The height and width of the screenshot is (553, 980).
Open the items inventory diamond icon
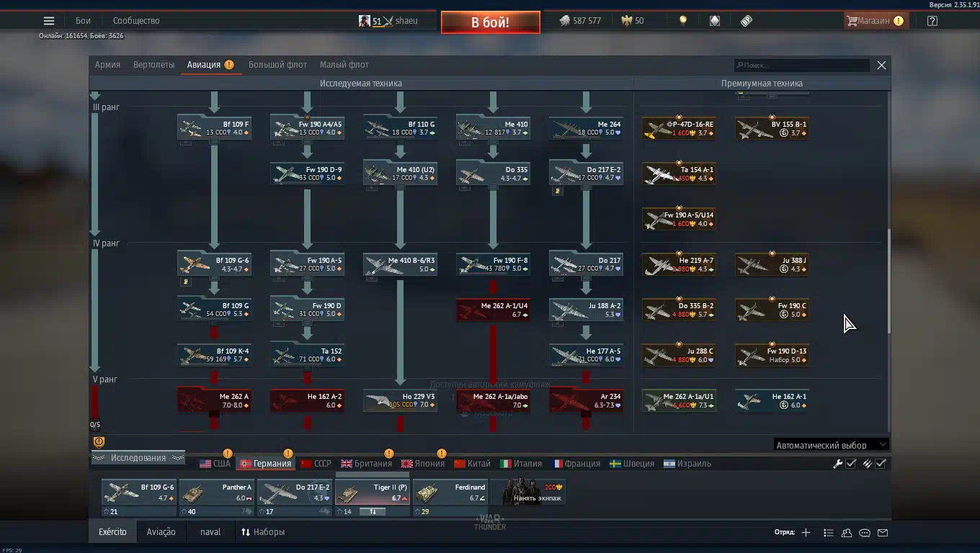(x=715, y=21)
